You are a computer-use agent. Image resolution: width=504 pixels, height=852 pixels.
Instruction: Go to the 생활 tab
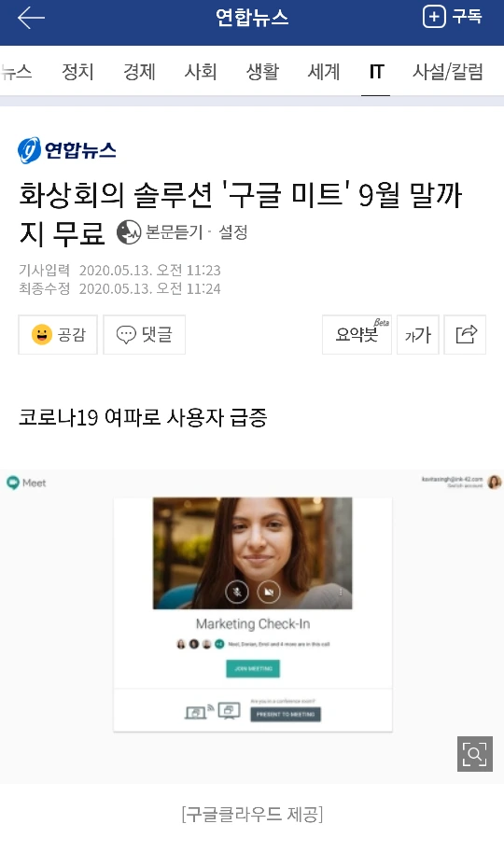tap(262, 72)
